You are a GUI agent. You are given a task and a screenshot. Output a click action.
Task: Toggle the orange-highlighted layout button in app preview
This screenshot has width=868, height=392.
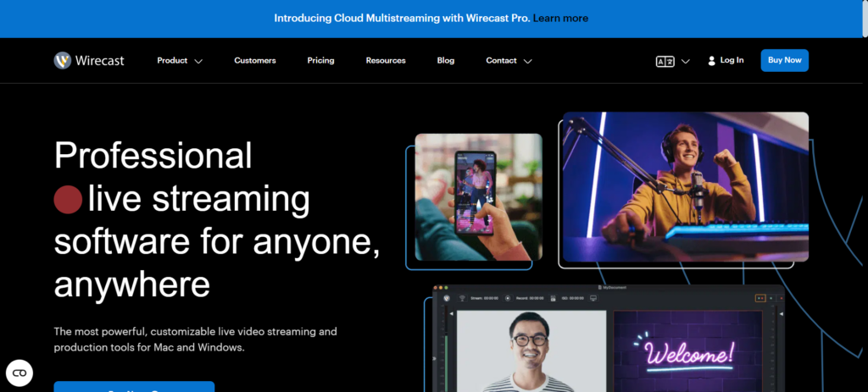click(x=760, y=298)
